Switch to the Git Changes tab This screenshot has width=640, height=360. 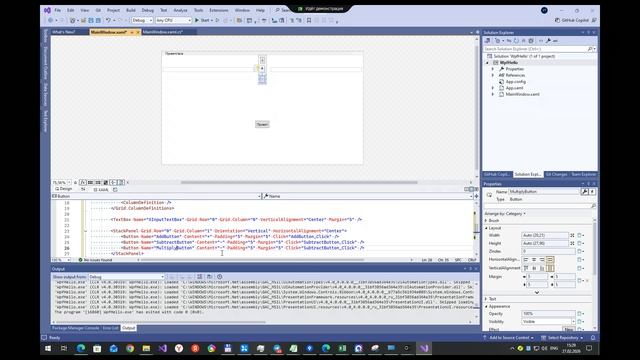pos(556,174)
